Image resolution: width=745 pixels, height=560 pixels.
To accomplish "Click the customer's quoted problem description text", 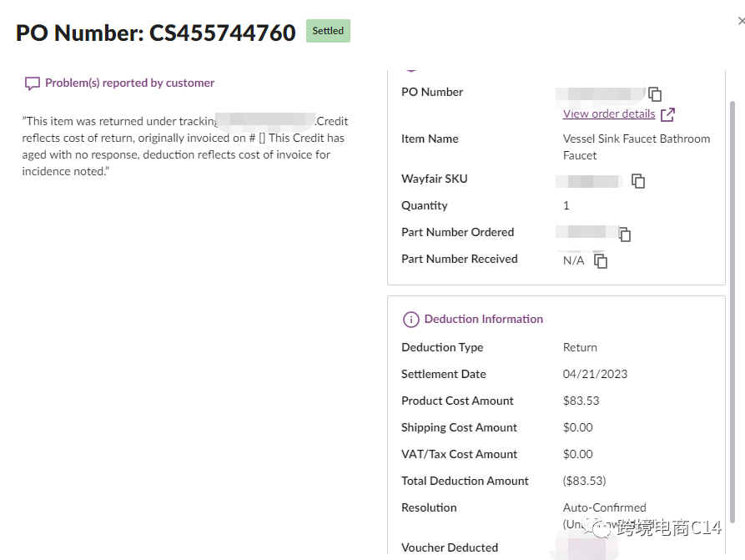I will click(184, 146).
